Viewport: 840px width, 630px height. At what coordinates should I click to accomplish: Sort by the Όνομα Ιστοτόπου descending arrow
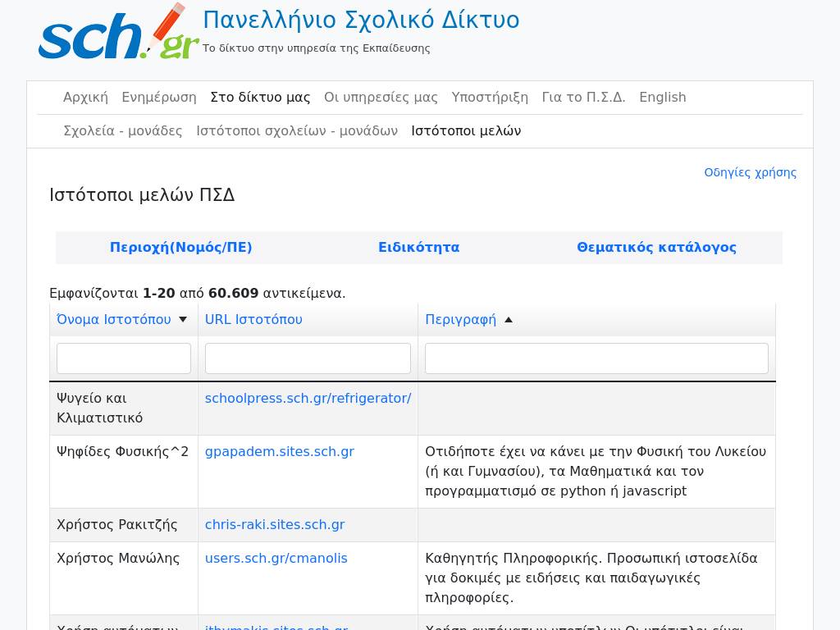[x=183, y=320]
